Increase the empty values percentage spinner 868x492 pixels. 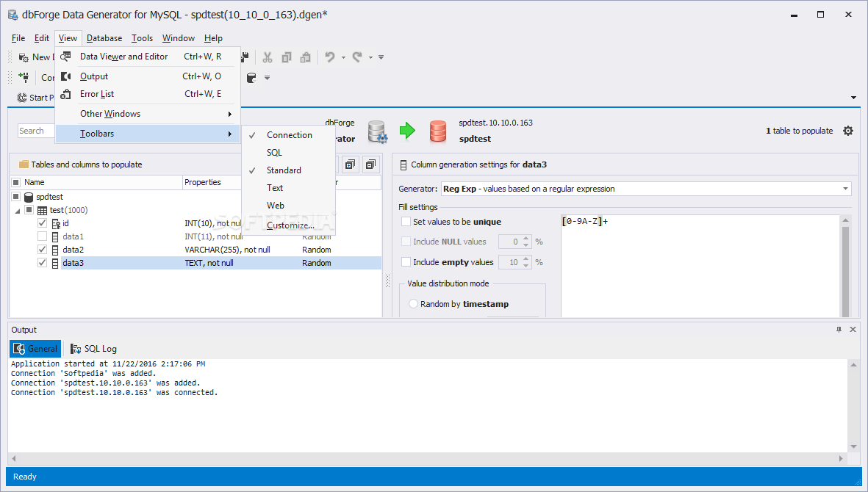[526, 259]
